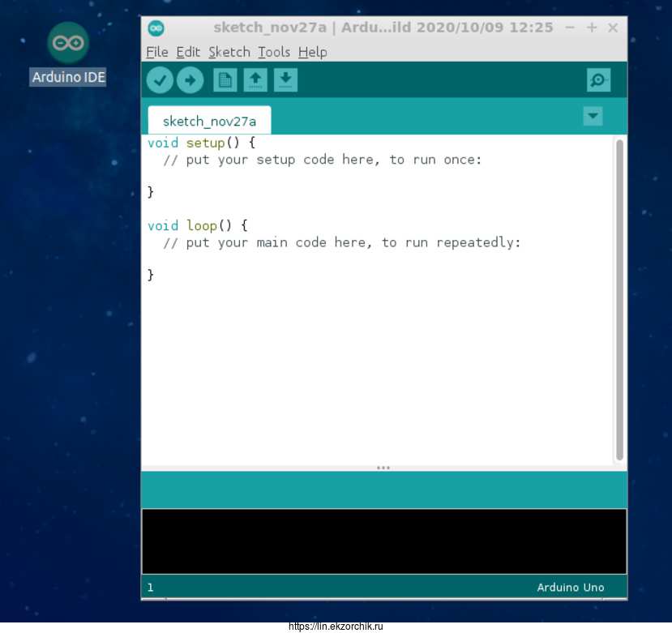Click the Save sketch down-arrow icon
This screenshot has height=633, width=672.
285,80
